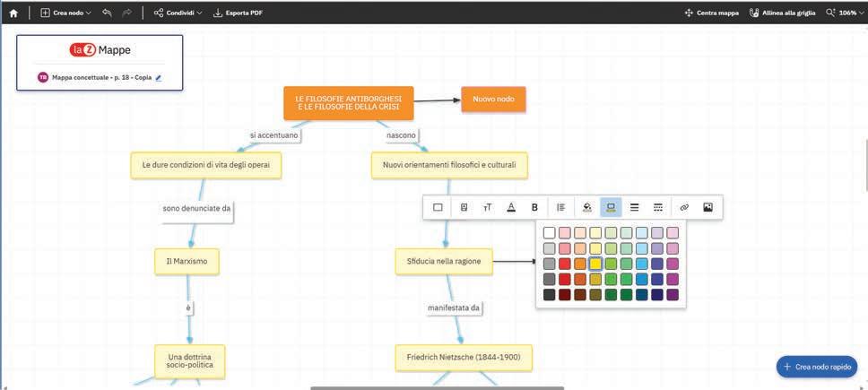Open the 106% zoom dropdown
Image resolution: width=868 pixels, height=390 pixels.
click(845, 13)
